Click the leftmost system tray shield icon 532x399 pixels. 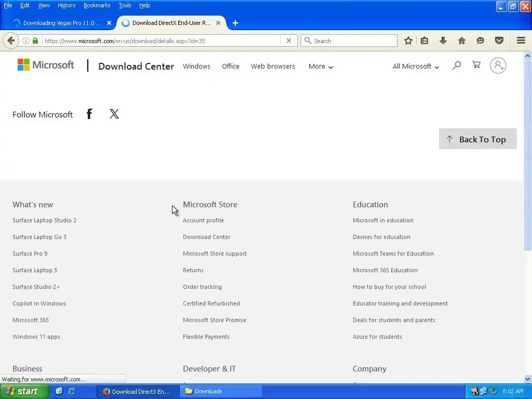tap(475, 391)
